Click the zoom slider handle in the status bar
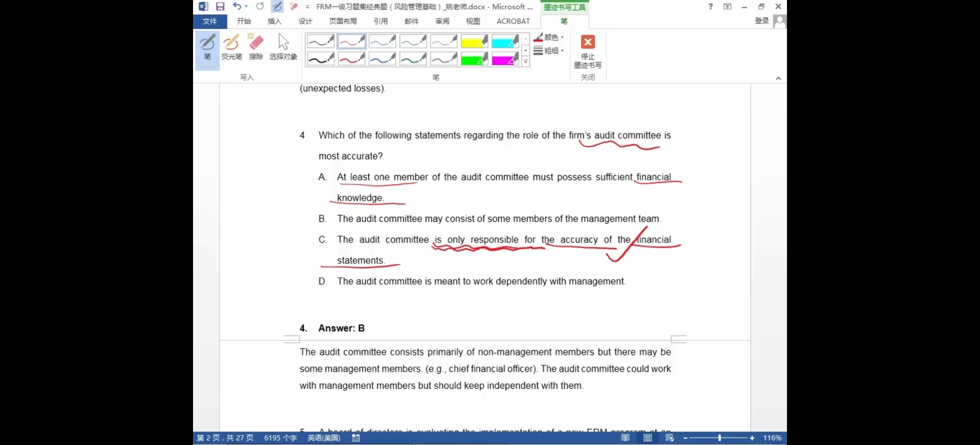The image size is (980, 445). pos(719,438)
